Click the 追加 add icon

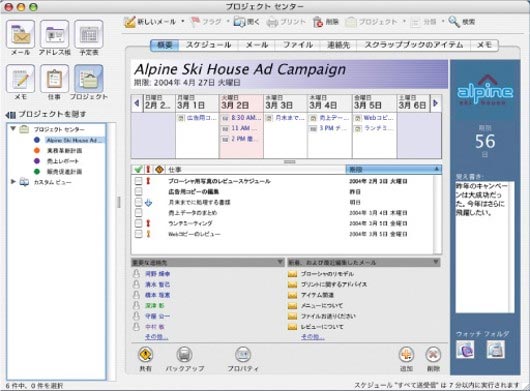[406, 355]
